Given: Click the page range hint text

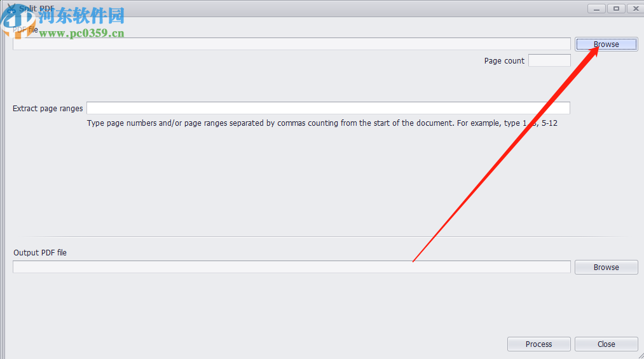Looking at the screenshot, I should (x=322, y=123).
